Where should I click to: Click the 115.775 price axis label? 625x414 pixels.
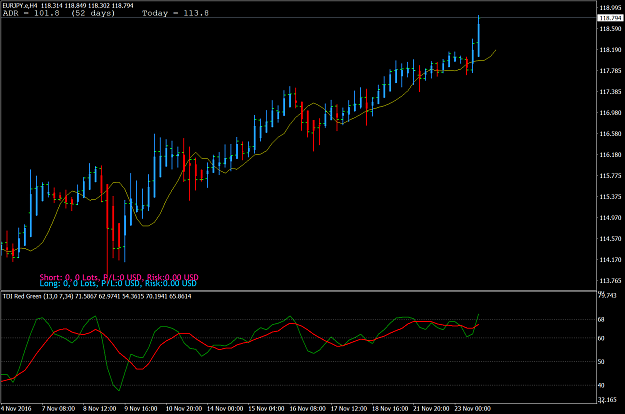click(610, 176)
